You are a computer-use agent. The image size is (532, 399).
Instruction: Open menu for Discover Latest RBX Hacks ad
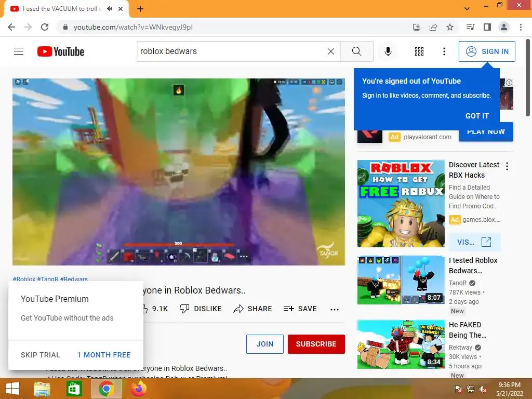[507, 166]
